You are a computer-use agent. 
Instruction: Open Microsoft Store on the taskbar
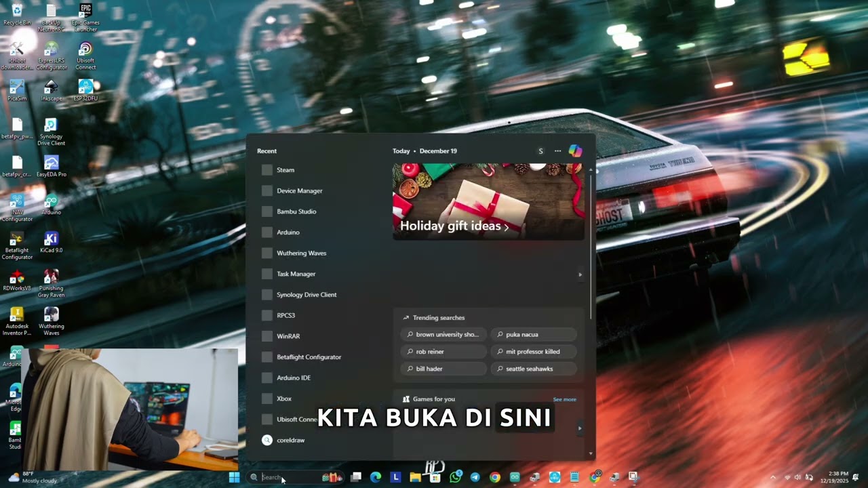tap(435, 477)
